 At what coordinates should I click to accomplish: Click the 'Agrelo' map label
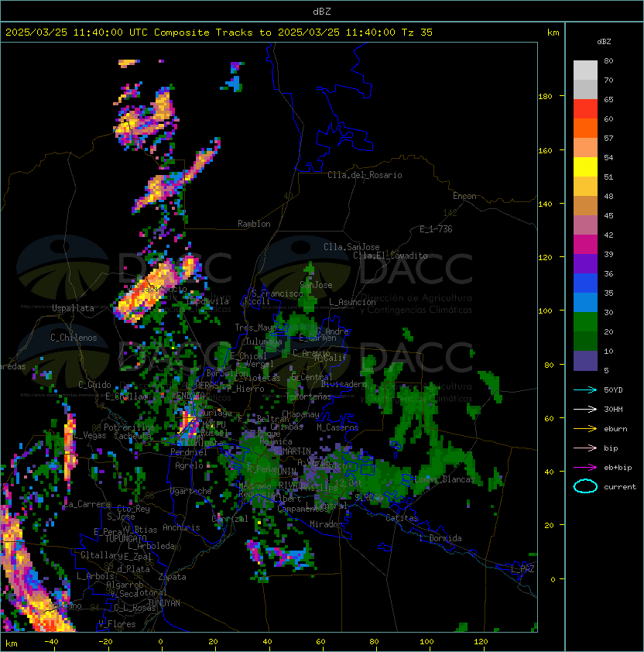point(189,465)
